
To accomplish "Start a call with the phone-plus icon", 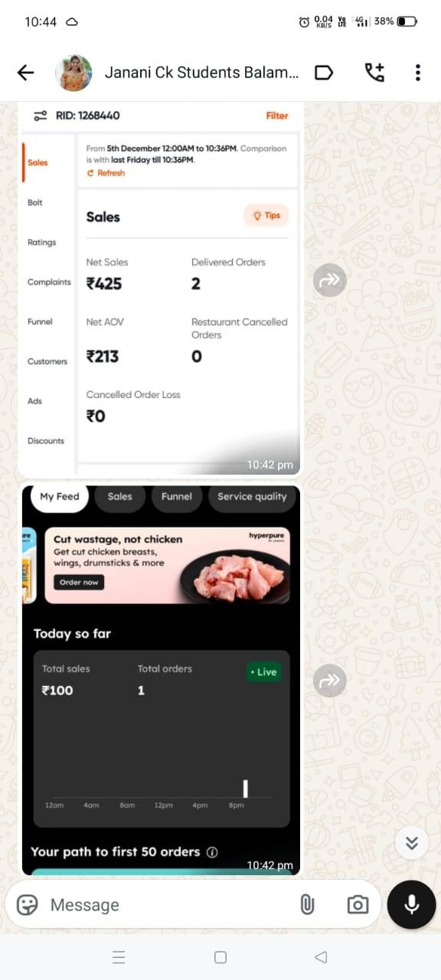I will [374, 72].
